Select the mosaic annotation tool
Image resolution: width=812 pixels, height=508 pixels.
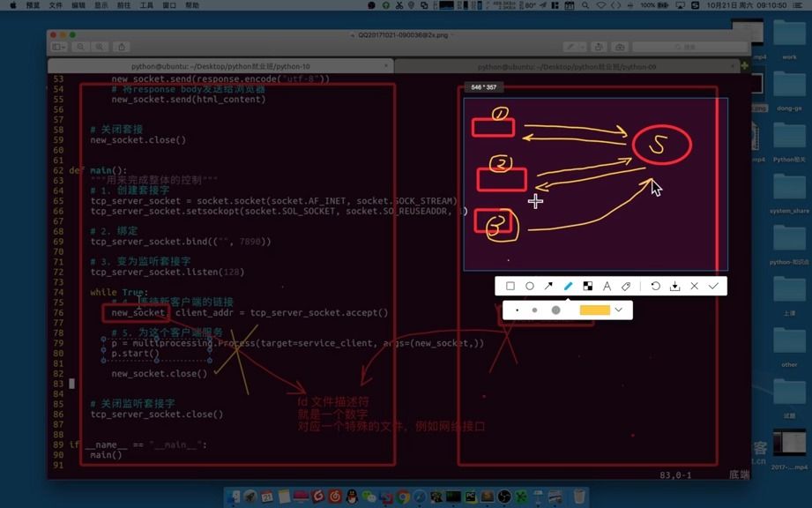(589, 286)
